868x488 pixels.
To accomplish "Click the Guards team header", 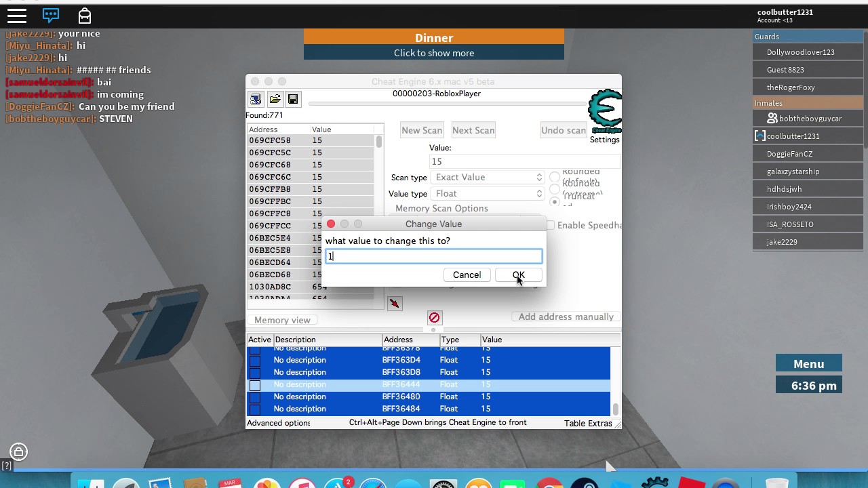I will [808, 37].
